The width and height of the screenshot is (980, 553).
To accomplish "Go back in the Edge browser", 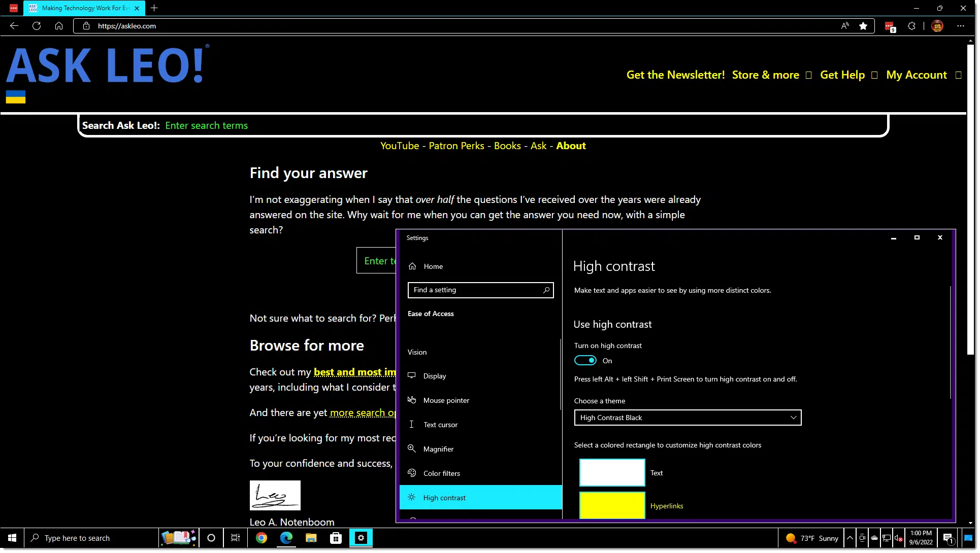I will [x=14, y=26].
